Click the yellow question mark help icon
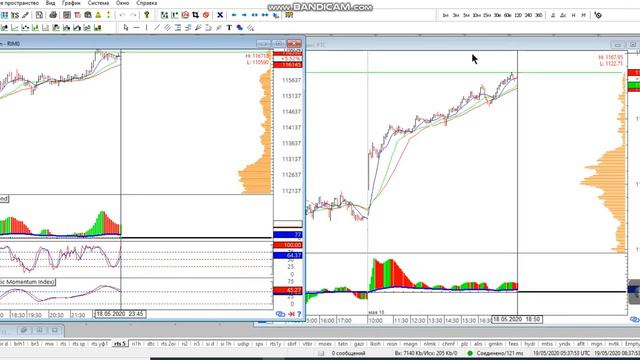 coord(147,15)
